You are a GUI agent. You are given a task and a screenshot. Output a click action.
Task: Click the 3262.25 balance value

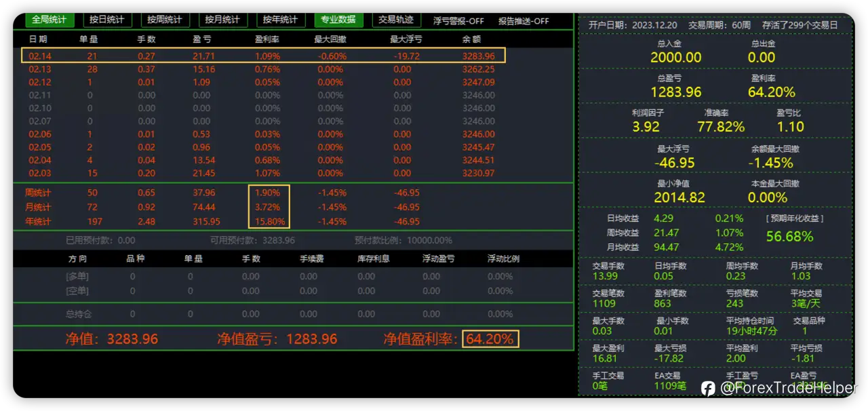tap(479, 69)
